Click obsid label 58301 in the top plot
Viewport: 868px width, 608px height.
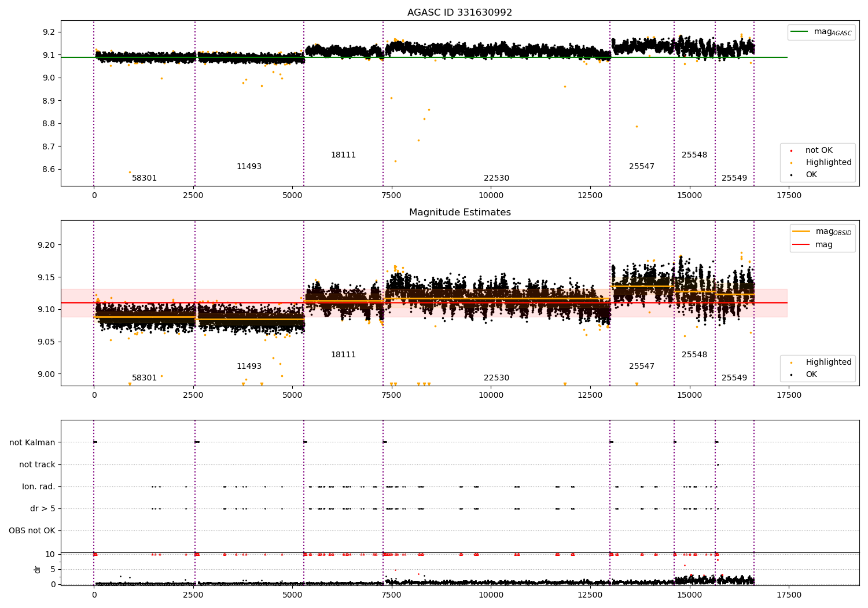tap(144, 178)
